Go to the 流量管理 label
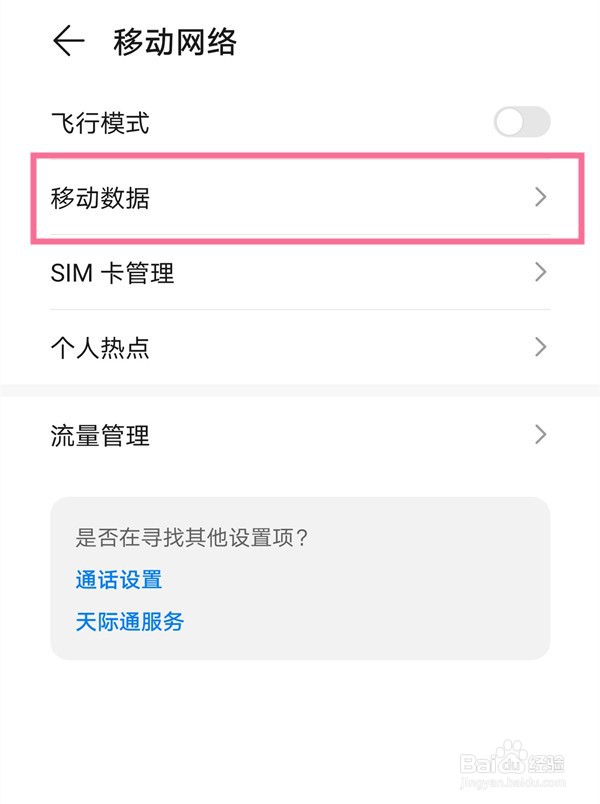Image resolution: width=600 pixels, height=804 pixels. (x=100, y=436)
